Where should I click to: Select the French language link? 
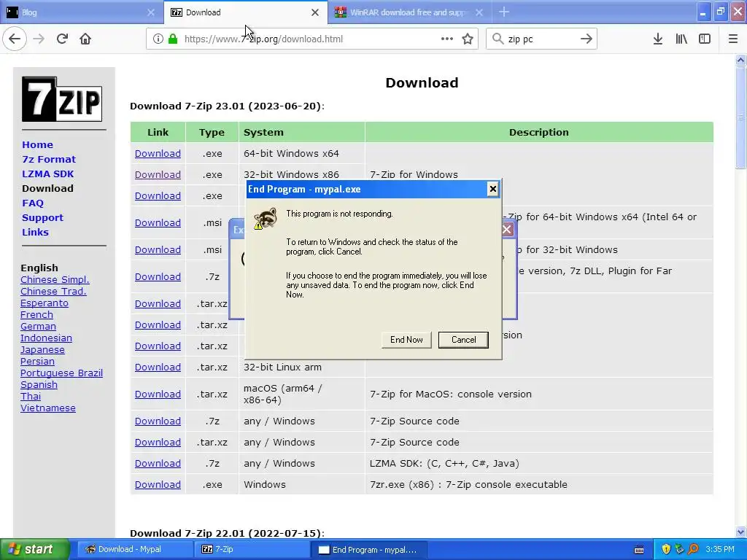(x=36, y=315)
